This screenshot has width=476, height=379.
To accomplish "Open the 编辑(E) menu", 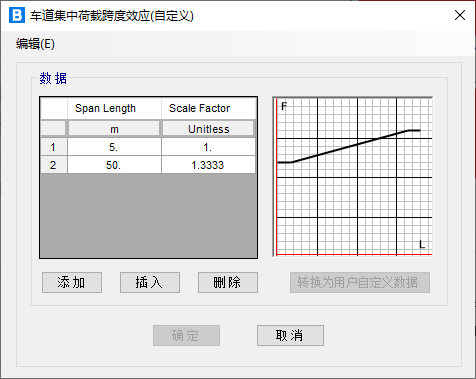I will coord(35,44).
